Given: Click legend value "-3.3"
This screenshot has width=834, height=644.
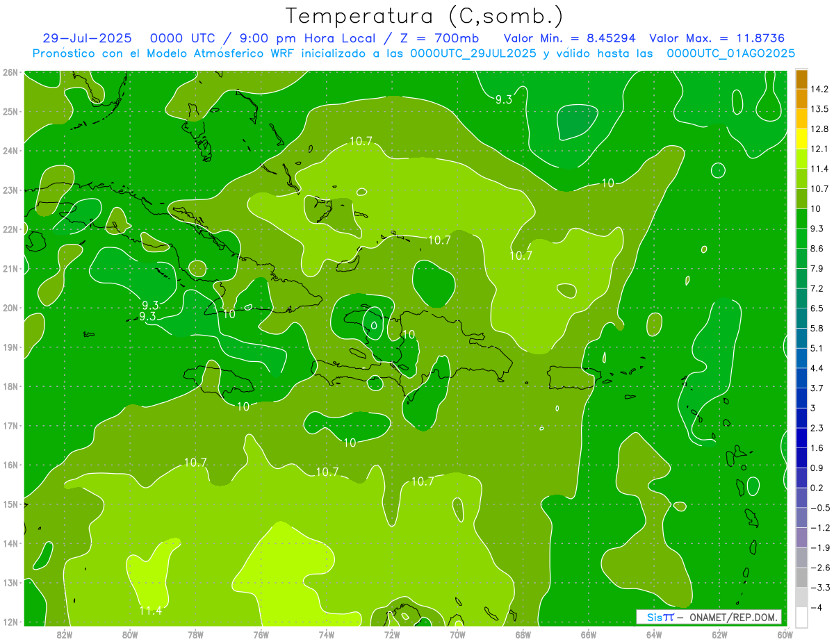Looking at the screenshot, I should pyautogui.click(x=819, y=587).
